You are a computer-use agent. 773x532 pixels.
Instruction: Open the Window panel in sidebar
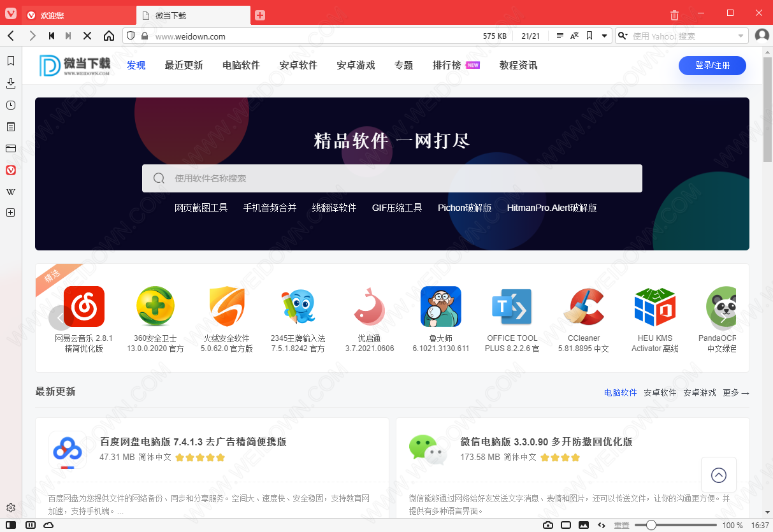(x=11, y=148)
